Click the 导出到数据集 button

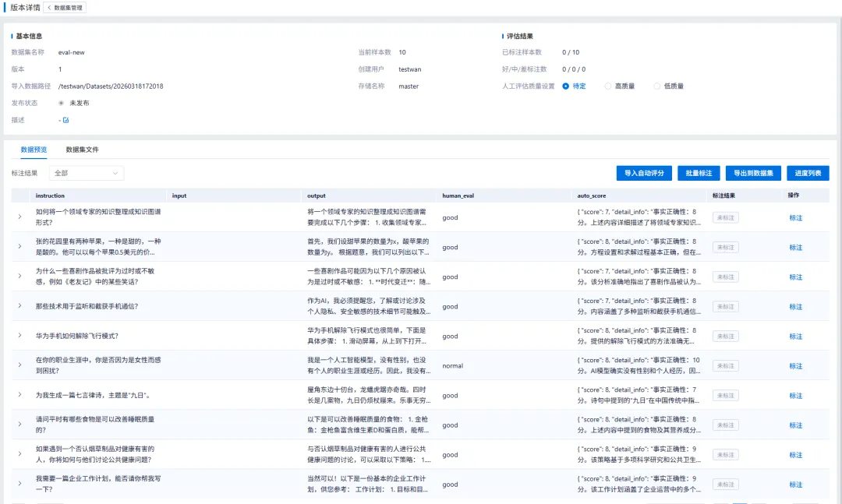(753, 173)
